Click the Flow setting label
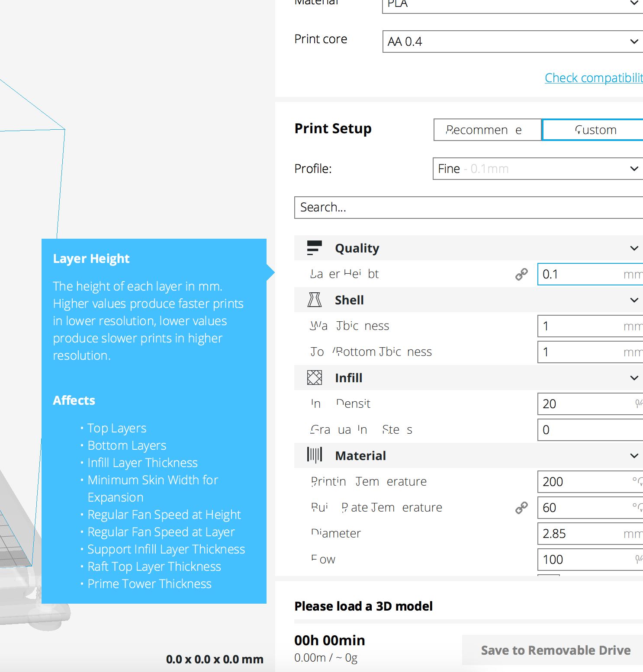Viewport: 643px width, 672px height. click(x=323, y=560)
